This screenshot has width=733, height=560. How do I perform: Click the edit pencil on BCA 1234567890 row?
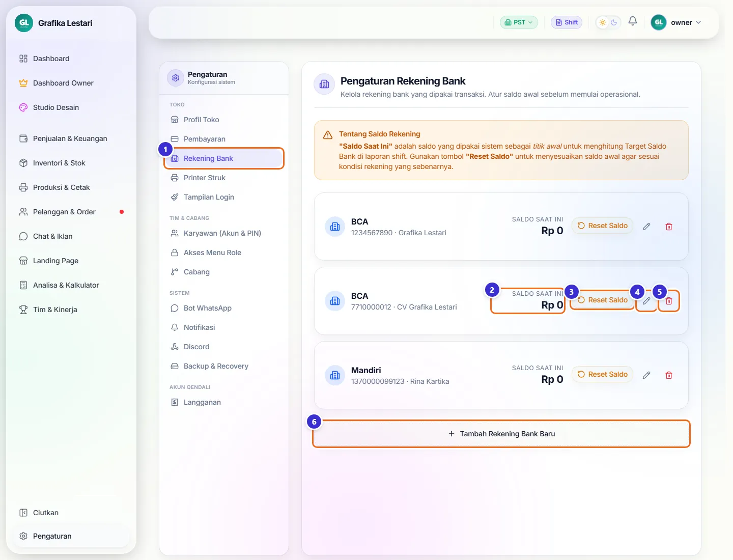(646, 227)
